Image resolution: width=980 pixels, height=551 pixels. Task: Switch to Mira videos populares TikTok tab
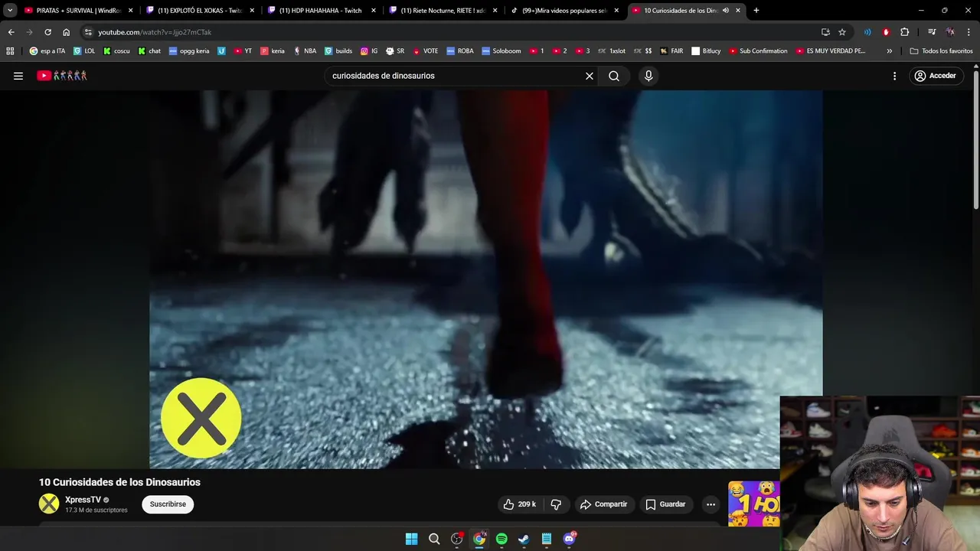point(564,11)
